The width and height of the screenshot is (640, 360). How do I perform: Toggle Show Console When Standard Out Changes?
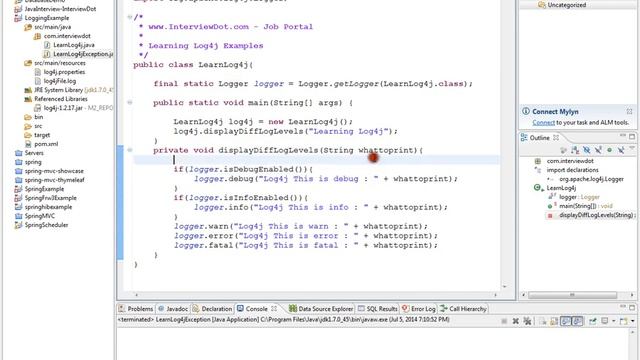click(x=565, y=321)
